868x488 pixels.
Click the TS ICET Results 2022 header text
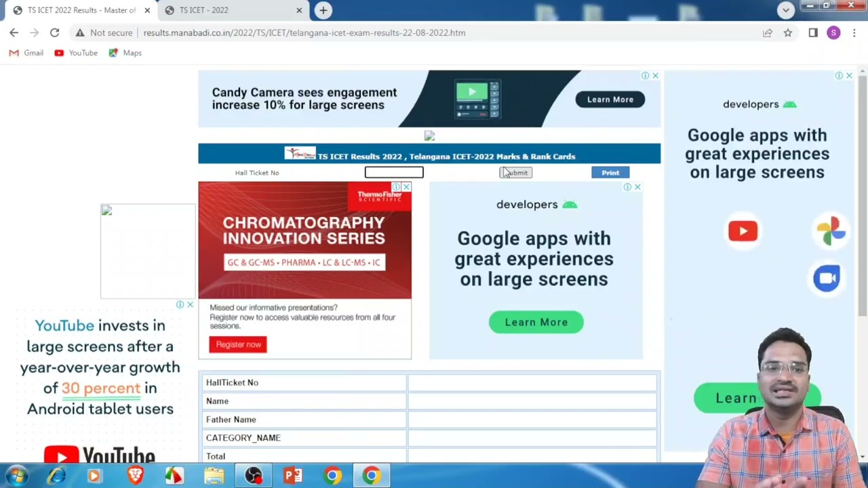446,157
